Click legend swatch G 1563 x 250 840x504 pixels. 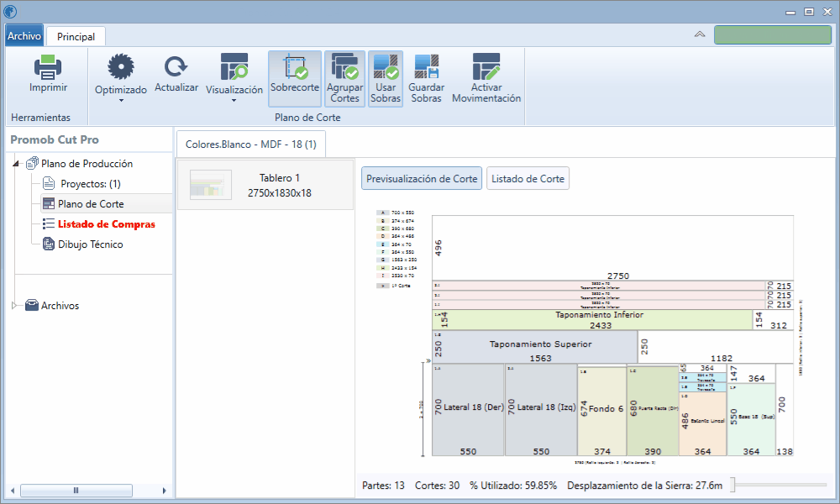pyautogui.click(x=382, y=260)
